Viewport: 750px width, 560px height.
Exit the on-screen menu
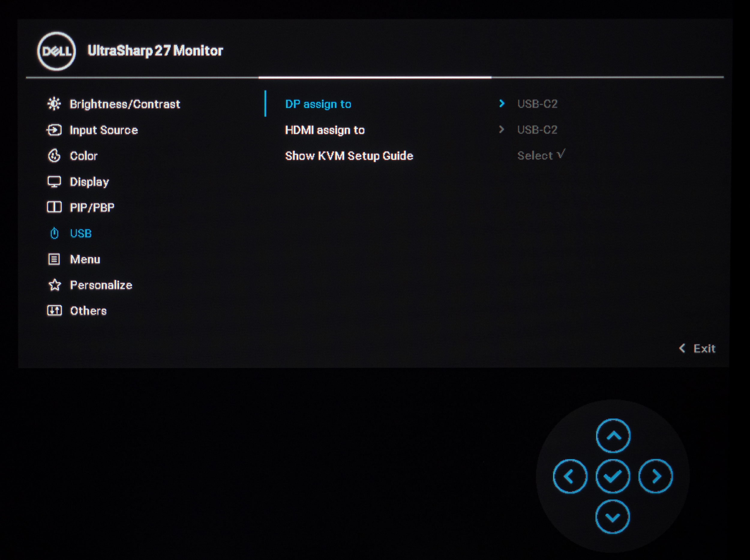click(697, 348)
